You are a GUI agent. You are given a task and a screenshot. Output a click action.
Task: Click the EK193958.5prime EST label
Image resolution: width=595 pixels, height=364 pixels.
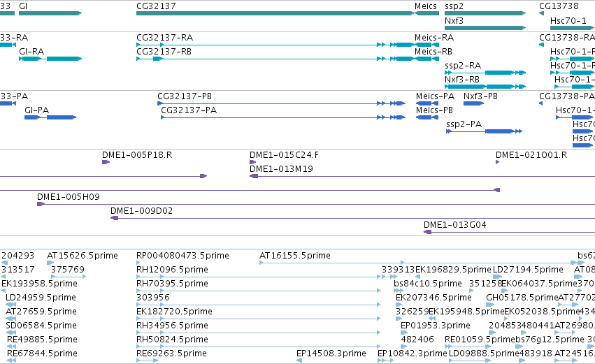pyautogui.click(x=39, y=284)
